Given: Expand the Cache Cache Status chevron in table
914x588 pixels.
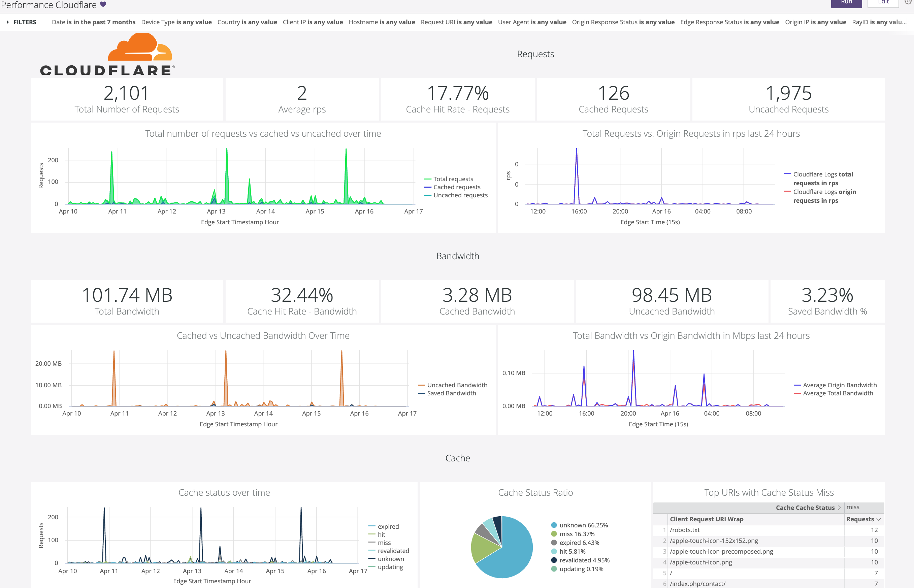Looking at the screenshot, I should pyautogui.click(x=840, y=508).
